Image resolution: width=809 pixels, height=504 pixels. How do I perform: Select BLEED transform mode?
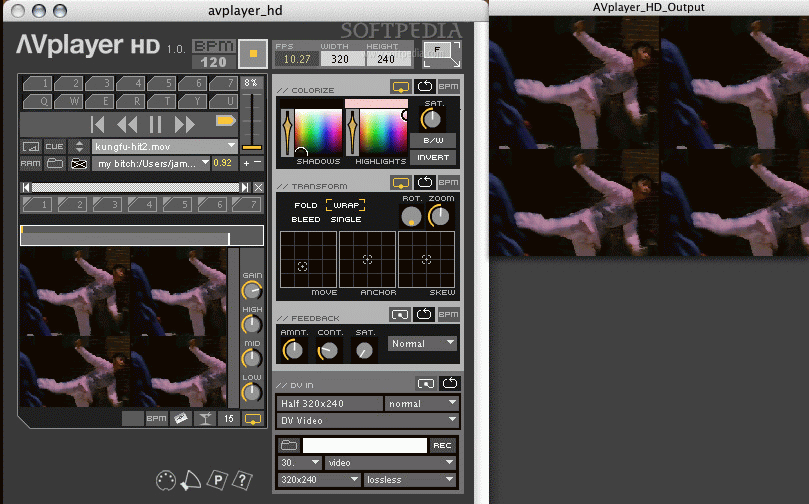coord(305,219)
